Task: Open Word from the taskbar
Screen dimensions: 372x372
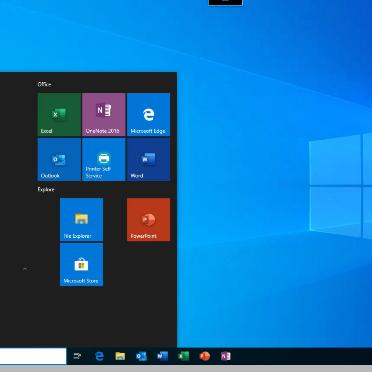Action: click(x=163, y=356)
